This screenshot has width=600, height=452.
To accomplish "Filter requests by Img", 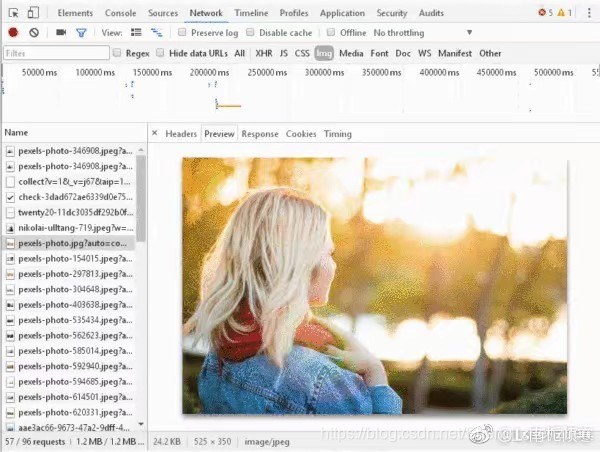I will pyautogui.click(x=324, y=53).
